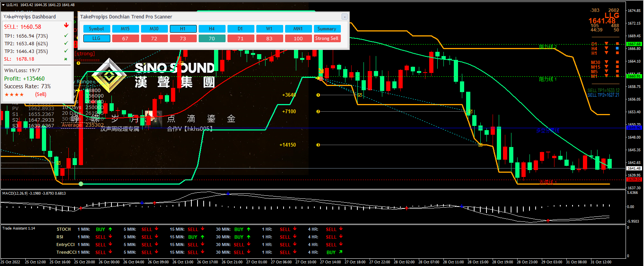The width and height of the screenshot is (644, 266).
Task: Click the orange square next to M15 trend
Action: click(x=617, y=67)
